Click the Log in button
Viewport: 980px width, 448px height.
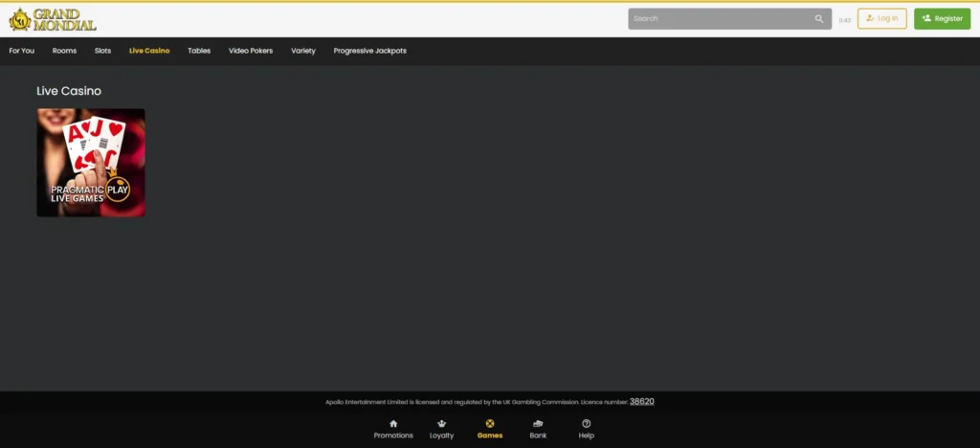[881, 19]
